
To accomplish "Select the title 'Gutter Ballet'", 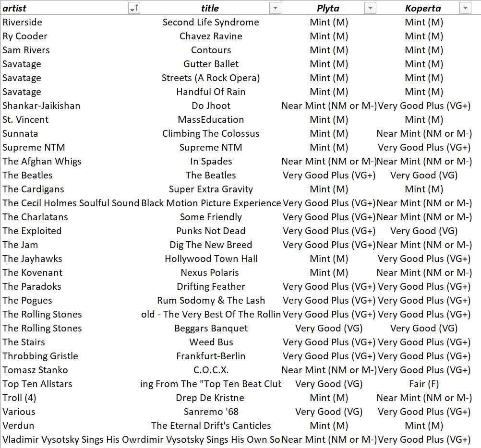I will 211,64.
